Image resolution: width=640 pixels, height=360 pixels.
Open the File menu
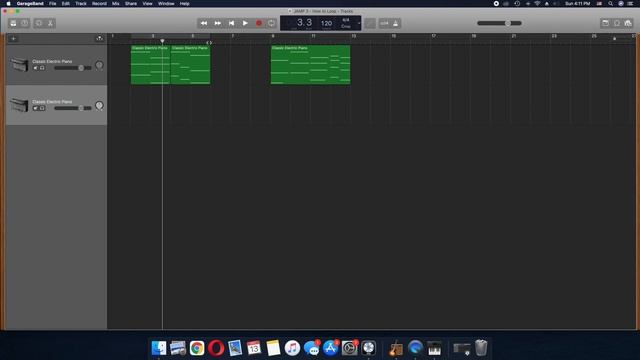53,3
